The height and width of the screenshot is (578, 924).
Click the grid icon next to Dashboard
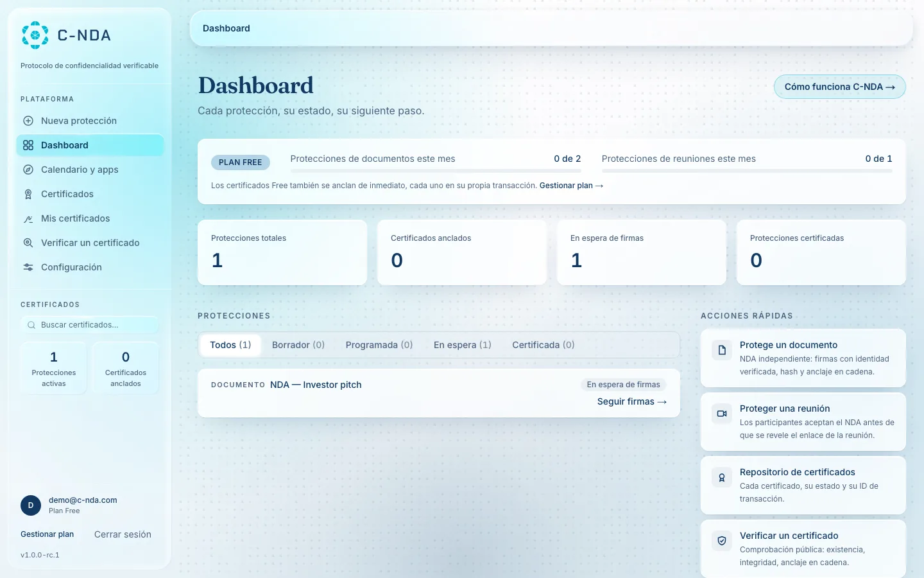[28, 145]
